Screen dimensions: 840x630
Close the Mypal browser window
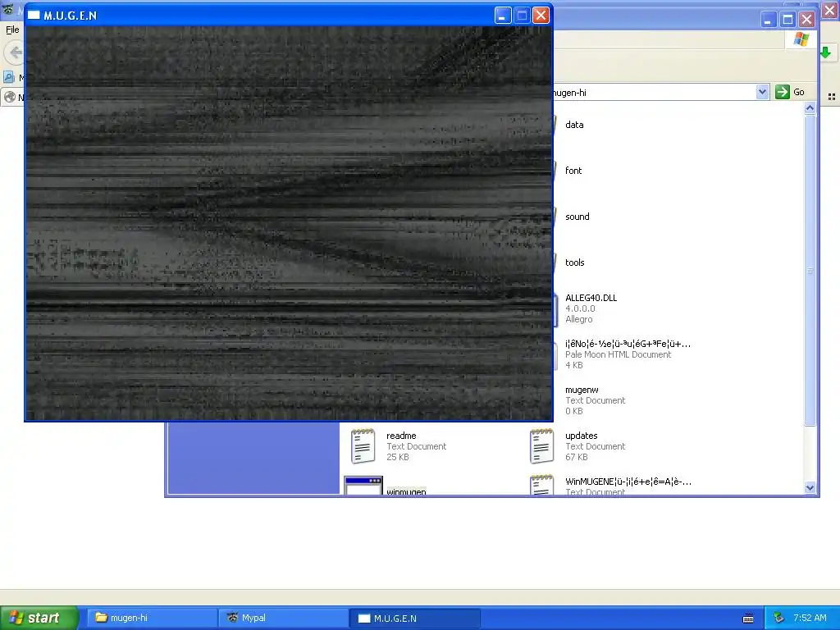[x=830, y=9]
